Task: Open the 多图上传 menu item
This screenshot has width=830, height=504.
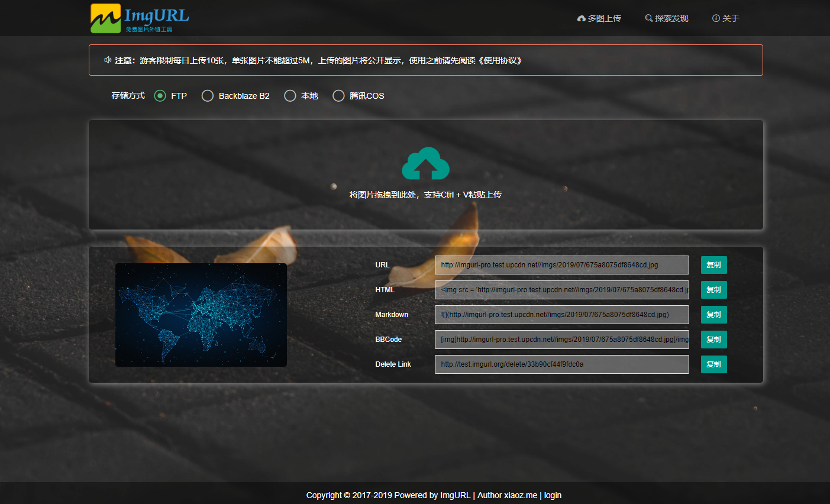Action: (x=599, y=18)
